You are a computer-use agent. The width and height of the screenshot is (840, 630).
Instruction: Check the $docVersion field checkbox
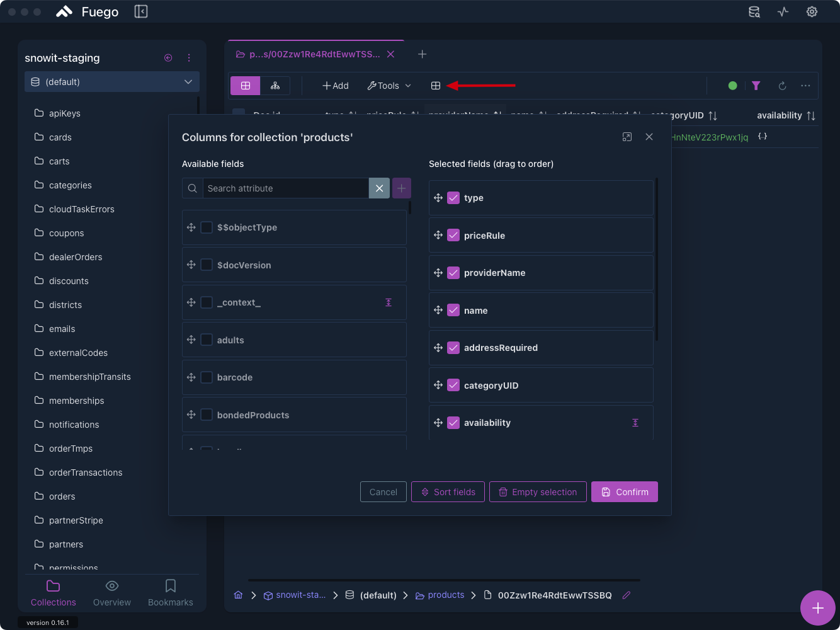tap(207, 265)
